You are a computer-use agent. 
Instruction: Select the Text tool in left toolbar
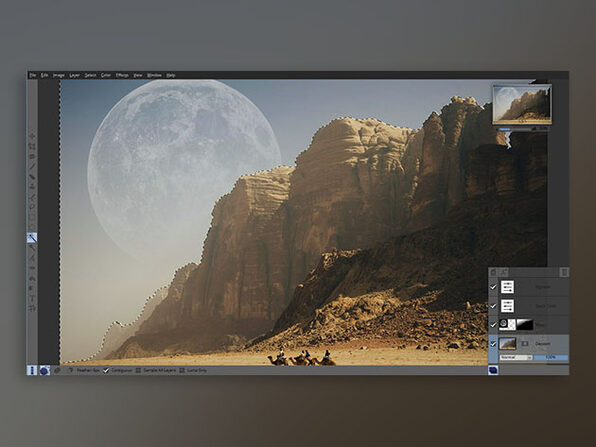(x=32, y=299)
